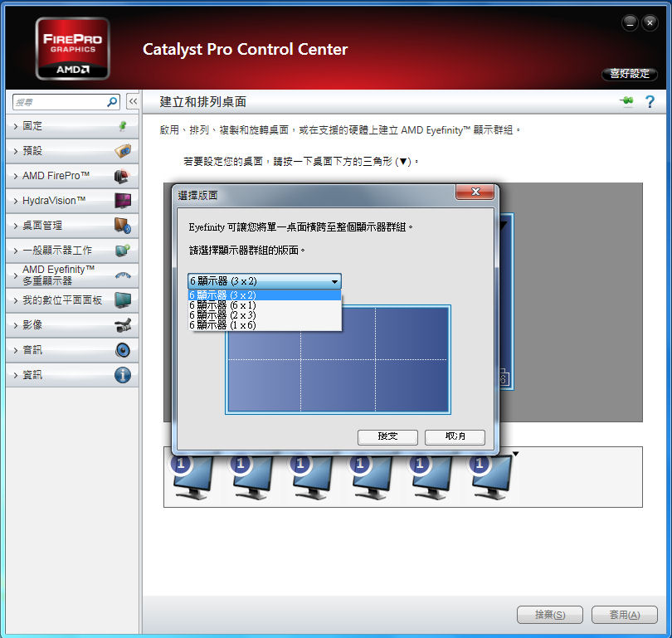Viewport: 672px width, 638px height.
Task: Expand the 音訊 section
Action: pyautogui.click(x=72, y=350)
